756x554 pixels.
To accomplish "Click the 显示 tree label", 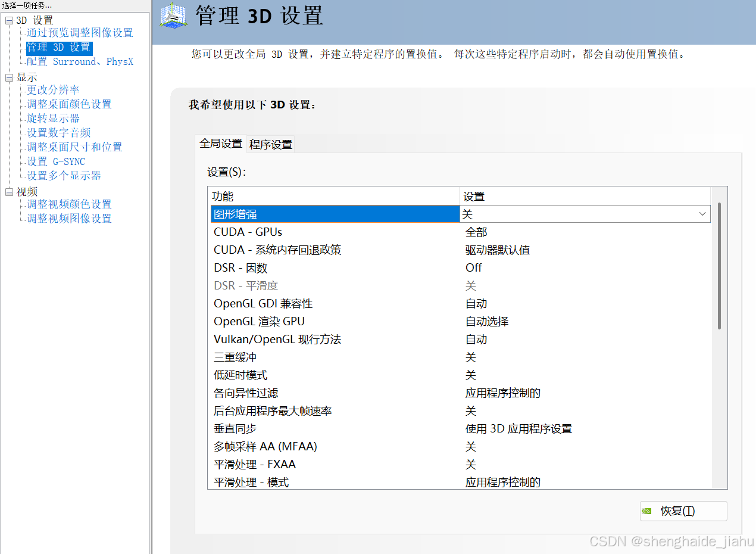I will [x=27, y=77].
